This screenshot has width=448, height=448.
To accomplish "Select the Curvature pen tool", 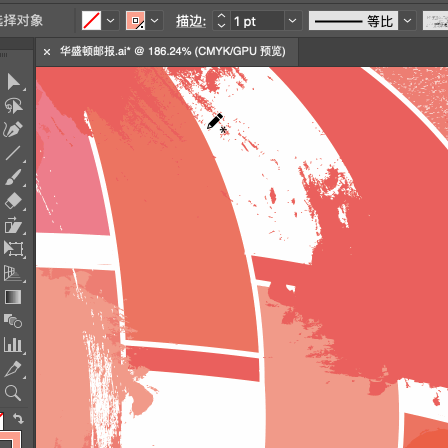I will point(13,129).
